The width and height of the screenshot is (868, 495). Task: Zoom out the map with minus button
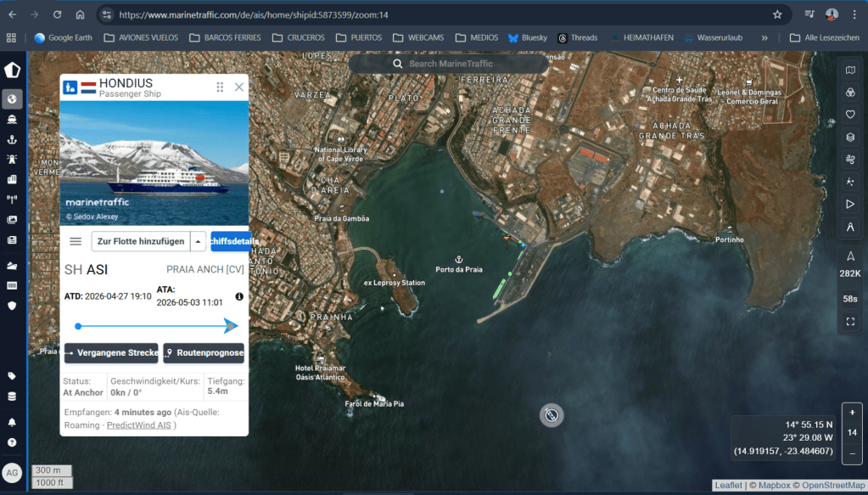coord(852,453)
